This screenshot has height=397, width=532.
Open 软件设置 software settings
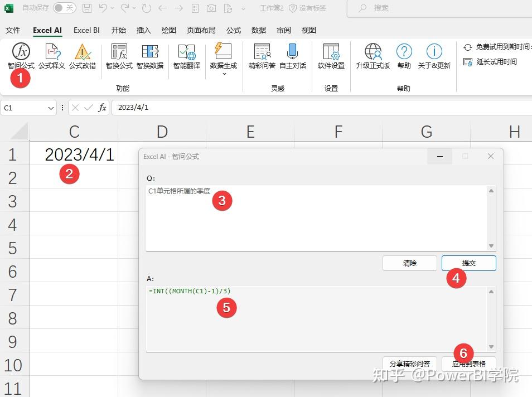tap(331, 56)
